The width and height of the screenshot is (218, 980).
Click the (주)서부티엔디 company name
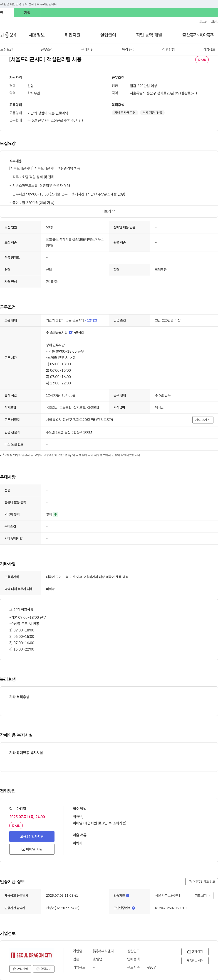[103, 951]
